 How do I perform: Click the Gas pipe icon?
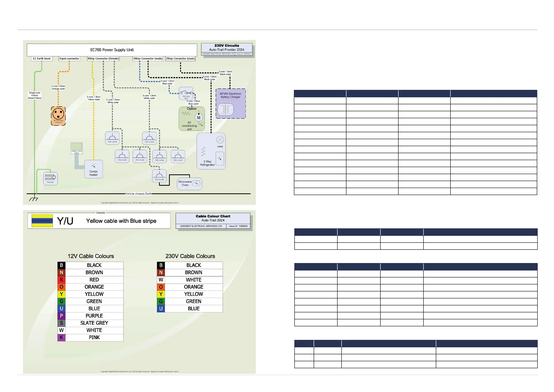point(50,178)
